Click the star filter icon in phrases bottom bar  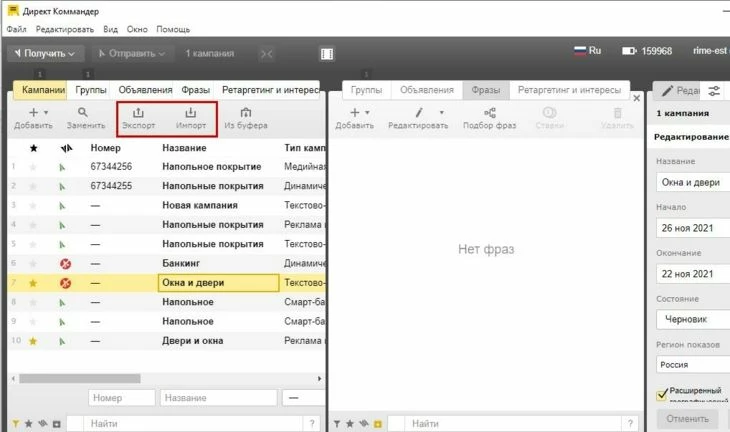pos(350,424)
